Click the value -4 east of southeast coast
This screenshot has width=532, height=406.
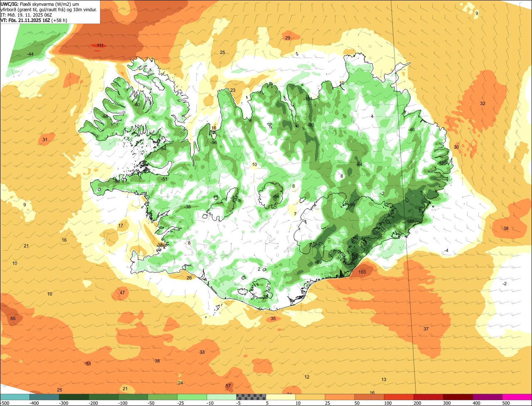(x=446, y=251)
